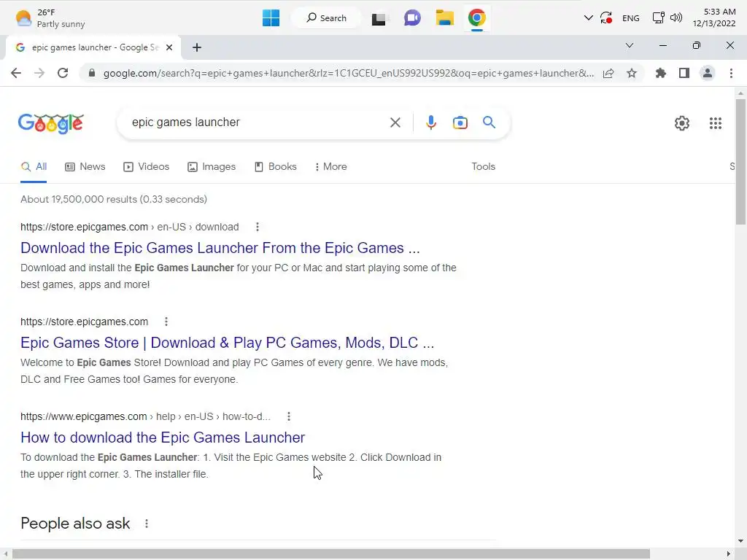Close the epic games launcher tab
Image resolution: width=747 pixels, height=560 pixels.
[169, 47]
